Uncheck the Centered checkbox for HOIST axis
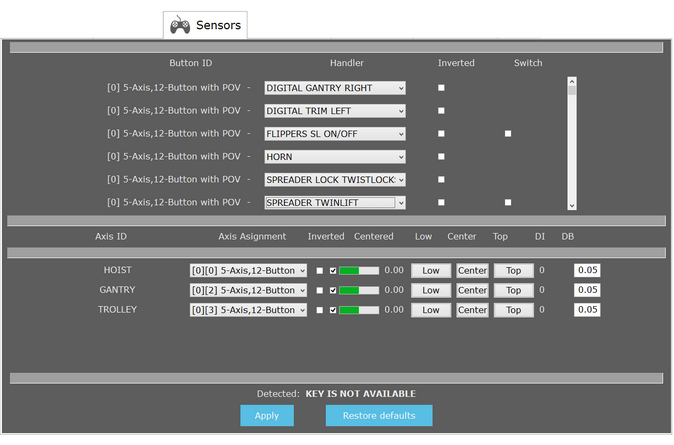The width and height of the screenshot is (674, 445). (333, 270)
